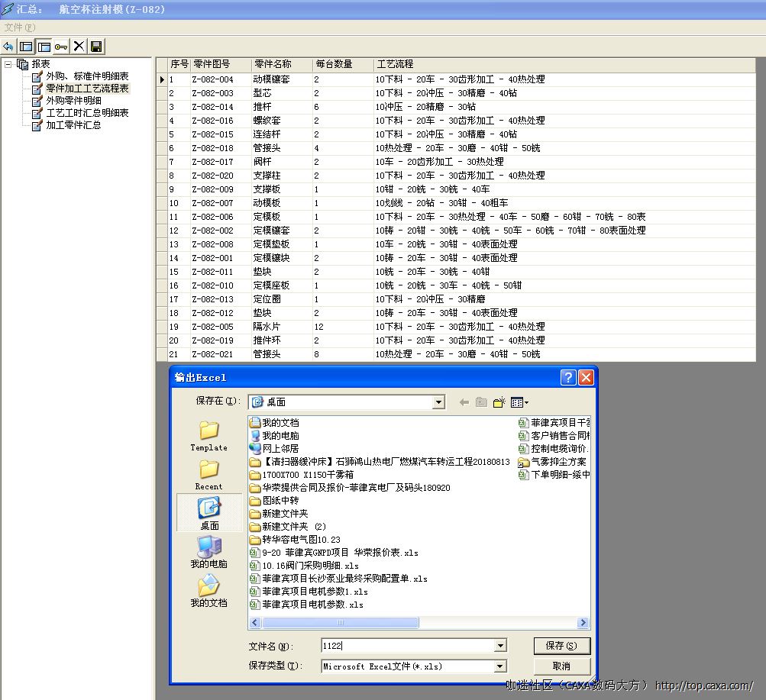Open the Template shortcut in places bar
766x700 pixels.
(x=208, y=436)
